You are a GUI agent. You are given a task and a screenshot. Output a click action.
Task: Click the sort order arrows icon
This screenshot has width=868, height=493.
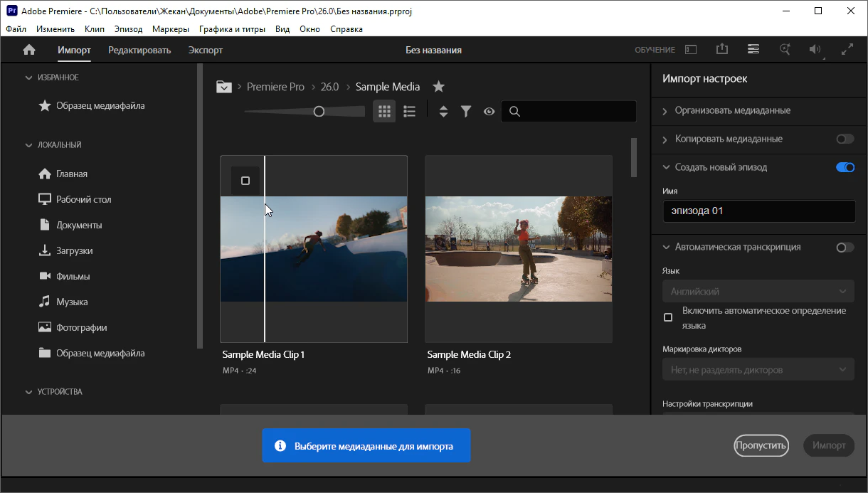[x=443, y=112]
